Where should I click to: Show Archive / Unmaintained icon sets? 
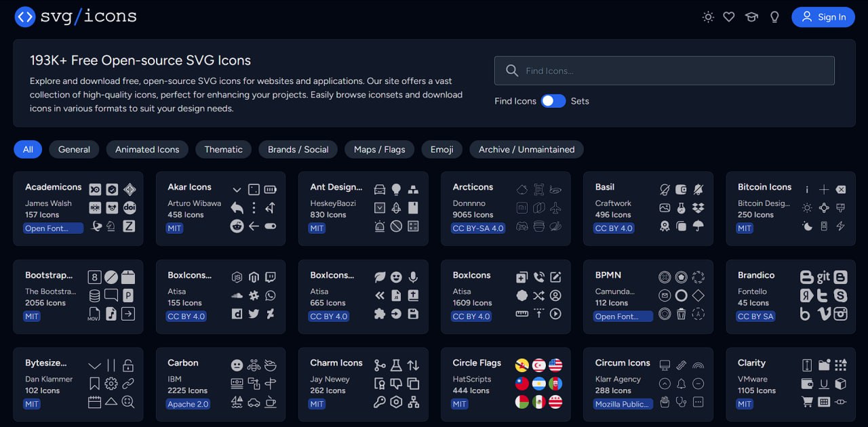pyautogui.click(x=526, y=150)
